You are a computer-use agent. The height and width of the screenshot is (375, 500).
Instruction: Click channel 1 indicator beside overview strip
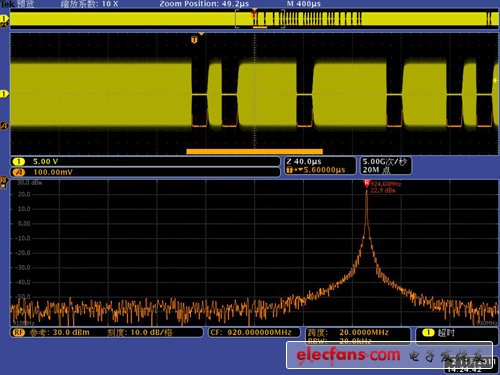pyautogui.click(x=4, y=18)
